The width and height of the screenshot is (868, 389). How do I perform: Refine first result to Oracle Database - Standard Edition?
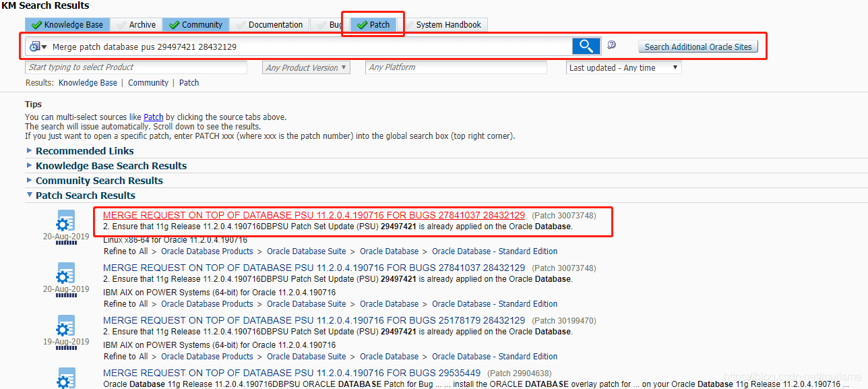pyautogui.click(x=495, y=251)
